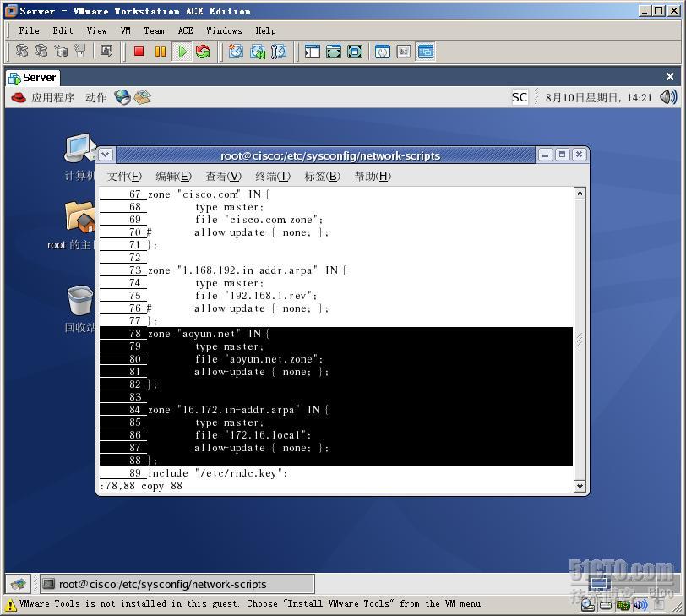Click the Red Hat applications icon
Viewport: 686px width, 616px height.
click(x=19, y=97)
